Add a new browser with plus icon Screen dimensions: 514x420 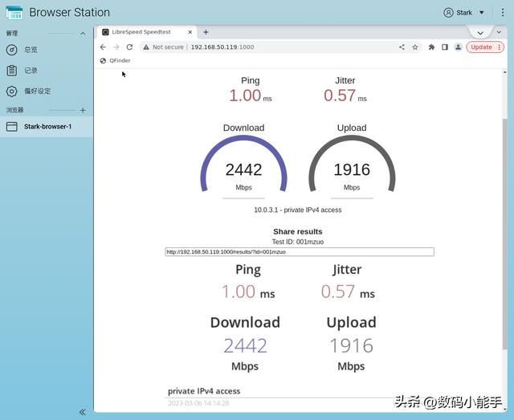(83, 110)
